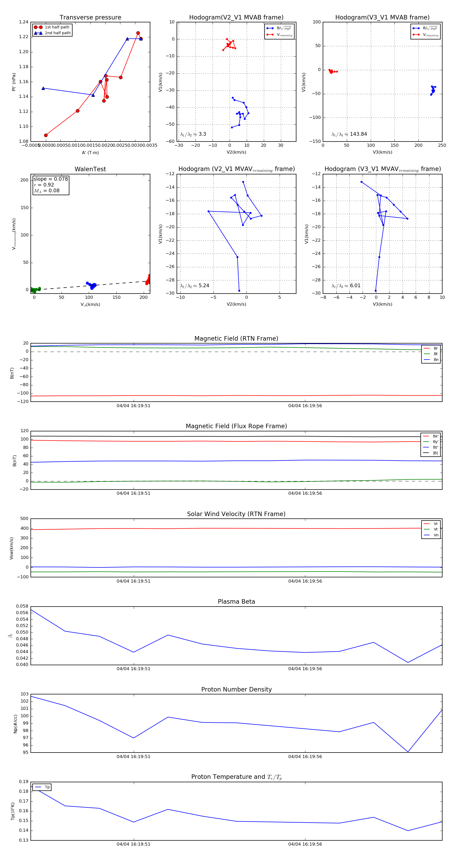This screenshot has width=473, height=868.
Task: Click the 'r = 0.92' annotation
Action: tap(44, 185)
